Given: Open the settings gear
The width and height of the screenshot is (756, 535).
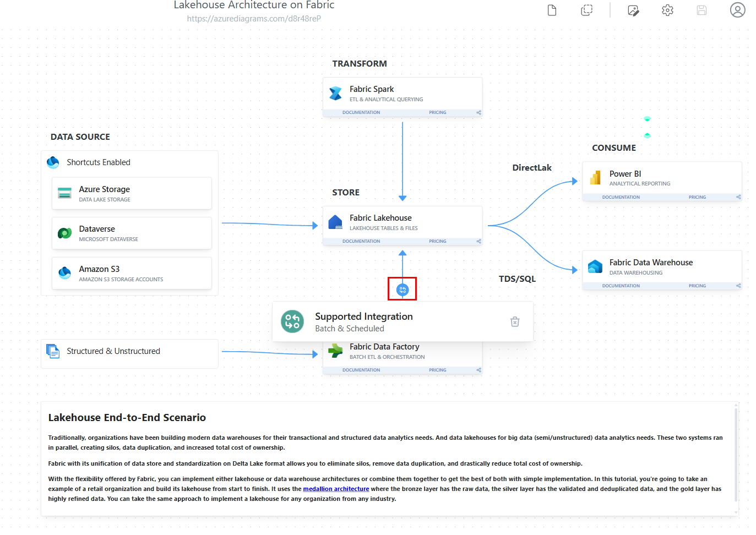Looking at the screenshot, I should click(667, 10).
